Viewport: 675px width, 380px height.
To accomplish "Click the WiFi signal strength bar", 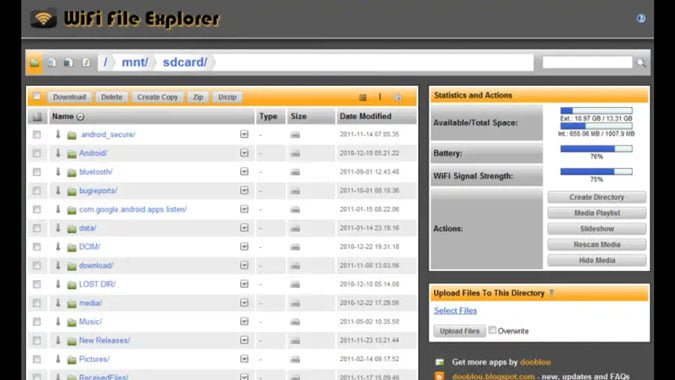I will pyautogui.click(x=596, y=172).
